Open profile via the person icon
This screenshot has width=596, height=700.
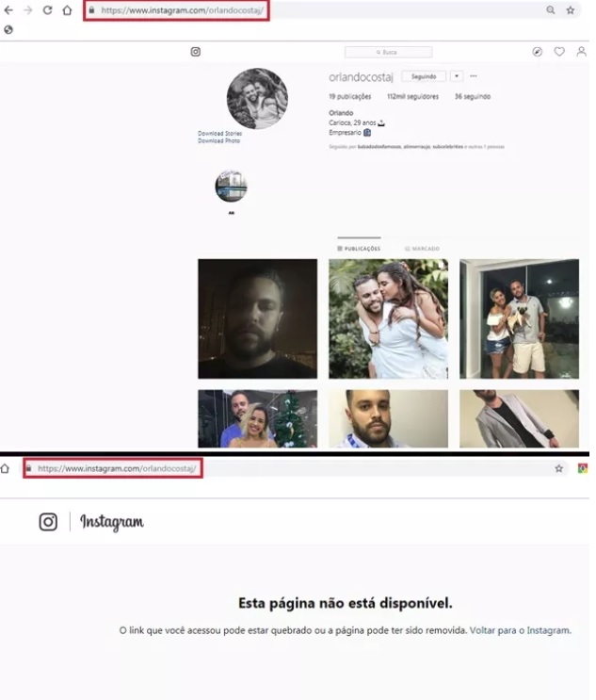tap(581, 52)
